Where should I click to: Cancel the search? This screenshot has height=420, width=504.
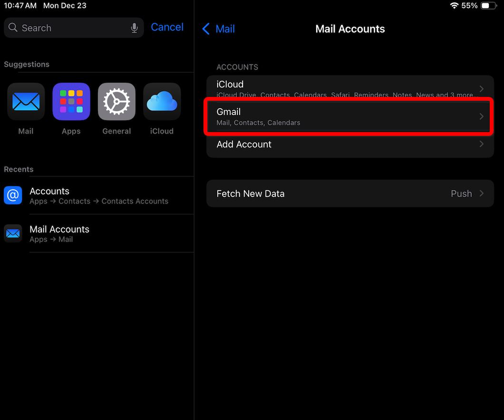click(x=167, y=27)
